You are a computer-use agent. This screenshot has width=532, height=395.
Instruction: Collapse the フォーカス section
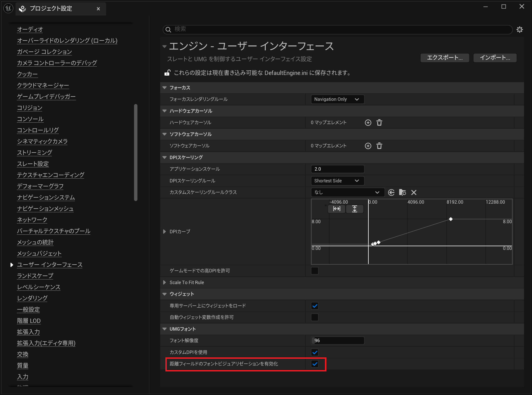click(164, 88)
